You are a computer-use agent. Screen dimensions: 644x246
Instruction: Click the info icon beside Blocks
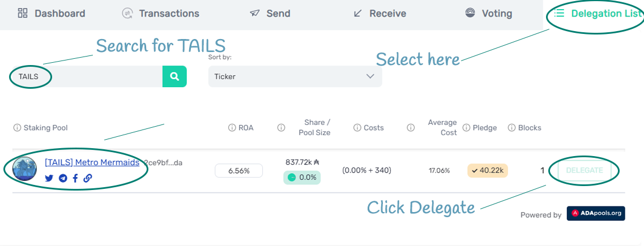tap(511, 128)
